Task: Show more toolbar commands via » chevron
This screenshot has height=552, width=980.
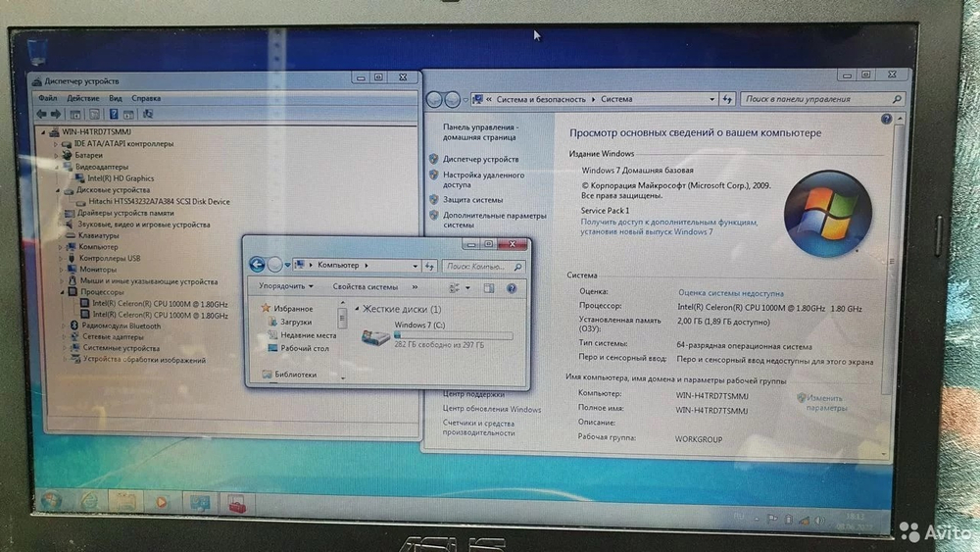Action: 415,287
